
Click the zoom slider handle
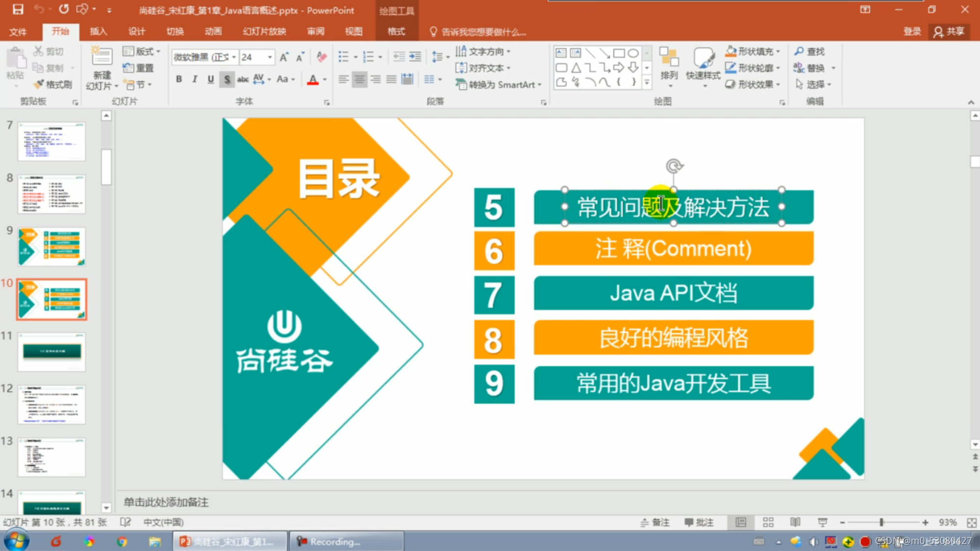tap(881, 523)
